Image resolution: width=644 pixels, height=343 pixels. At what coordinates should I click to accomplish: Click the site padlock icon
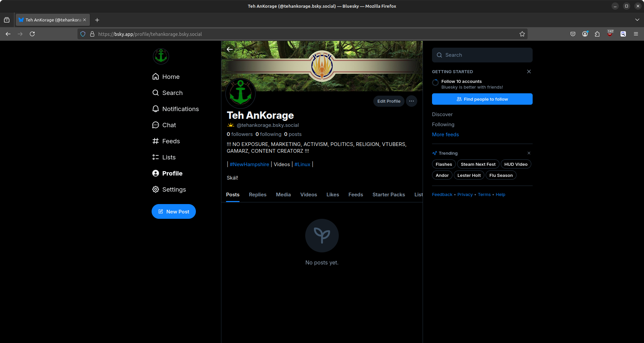tap(92, 34)
